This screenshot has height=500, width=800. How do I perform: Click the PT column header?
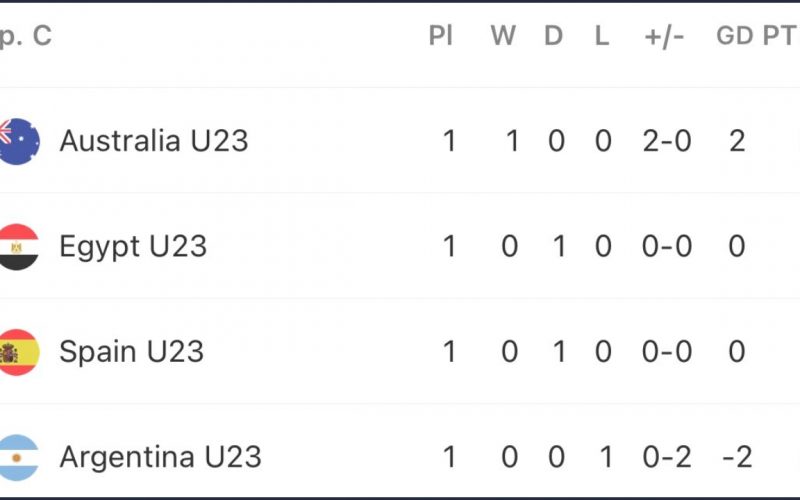point(780,36)
